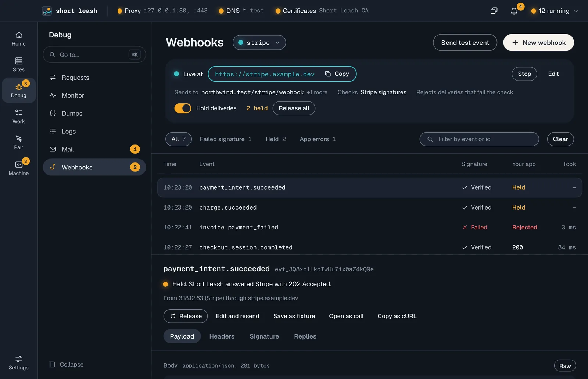Open Monitor in Debug menu

pos(94,96)
